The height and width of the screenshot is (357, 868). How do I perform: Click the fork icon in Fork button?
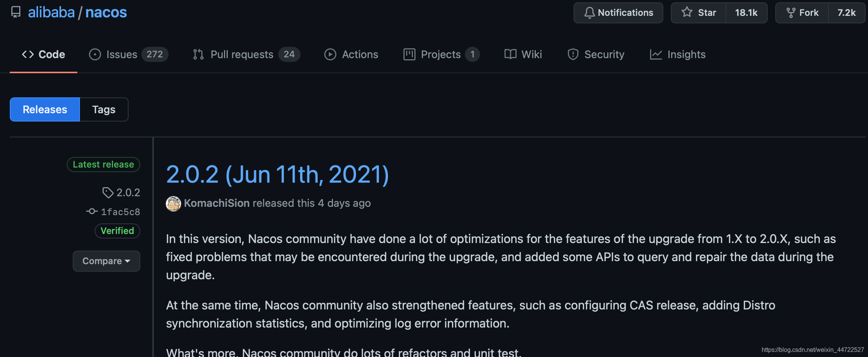791,13
